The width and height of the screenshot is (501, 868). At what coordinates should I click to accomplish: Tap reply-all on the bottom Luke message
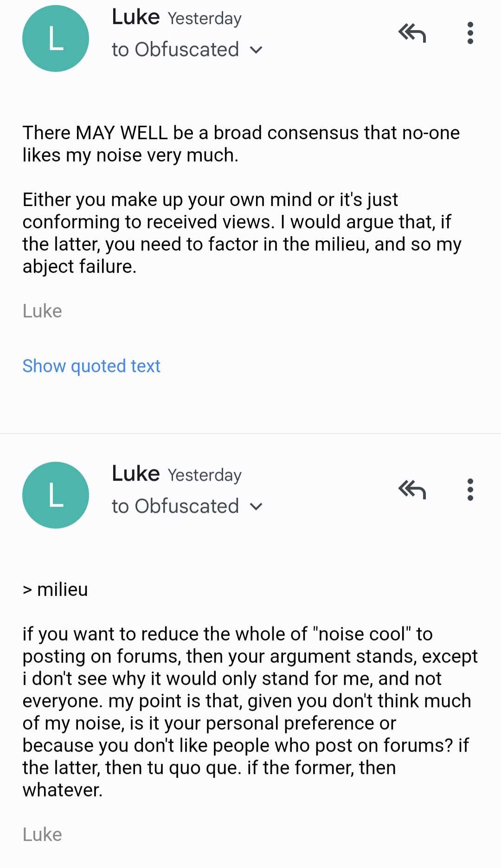(x=412, y=490)
